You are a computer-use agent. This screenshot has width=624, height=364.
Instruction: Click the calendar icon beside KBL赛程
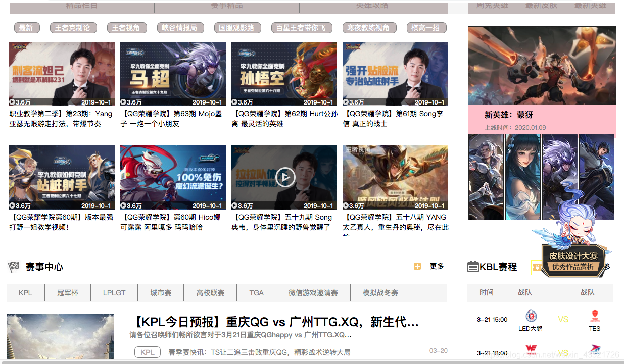click(473, 267)
